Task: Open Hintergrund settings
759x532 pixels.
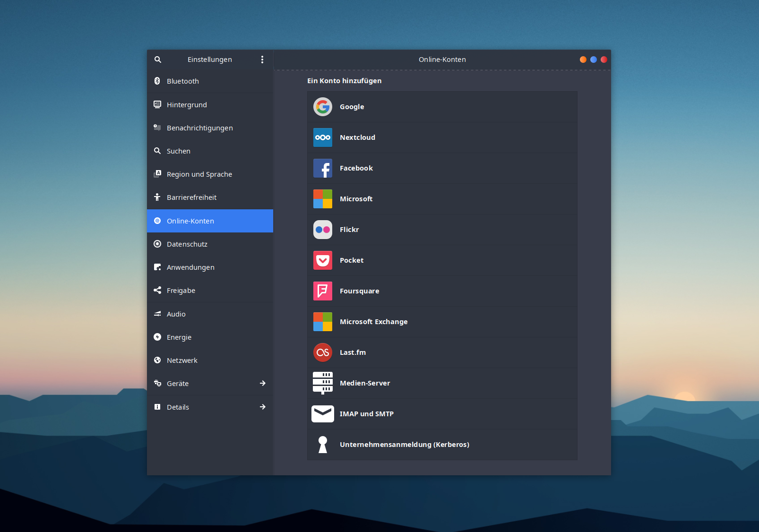Action: point(210,104)
